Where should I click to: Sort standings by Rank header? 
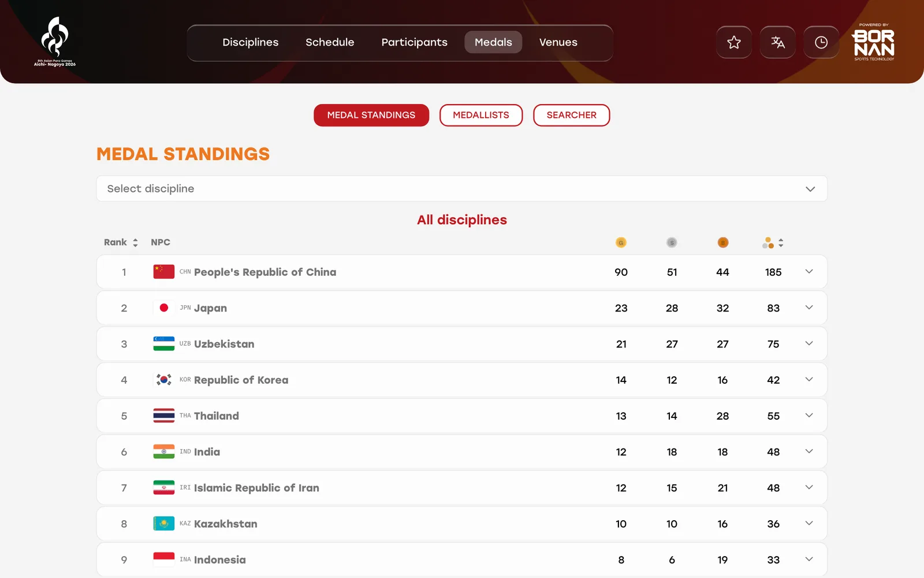click(121, 242)
